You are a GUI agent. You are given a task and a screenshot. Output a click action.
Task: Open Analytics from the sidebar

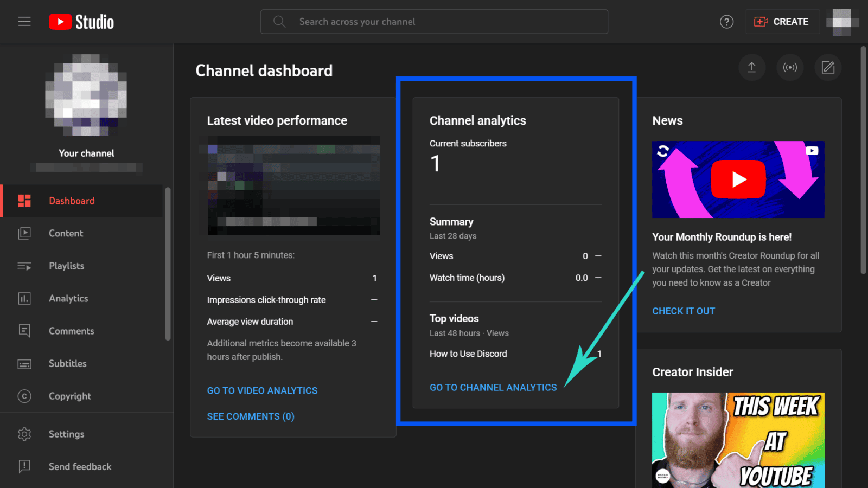[81, 298]
